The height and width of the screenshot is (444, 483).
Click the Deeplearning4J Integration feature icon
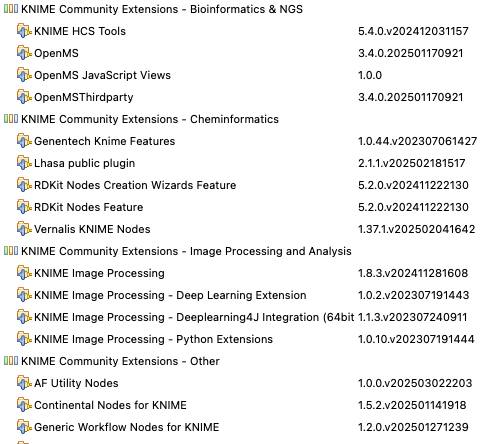[x=24, y=317]
